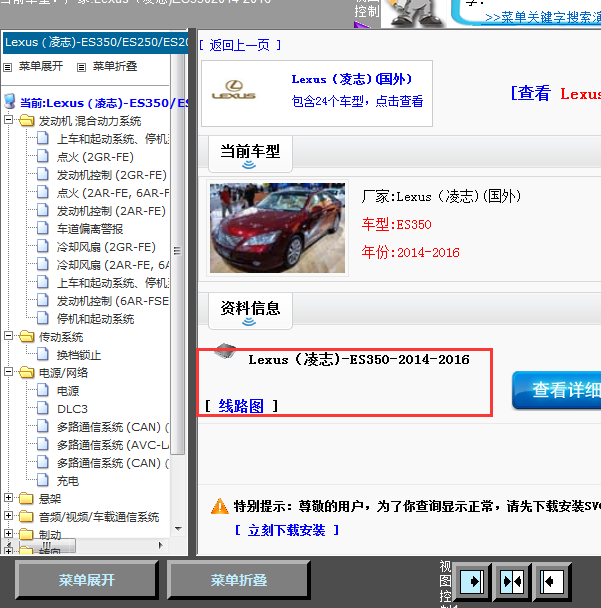
Task: Click the document icon beside 停机和起动系统
Action: [43, 318]
